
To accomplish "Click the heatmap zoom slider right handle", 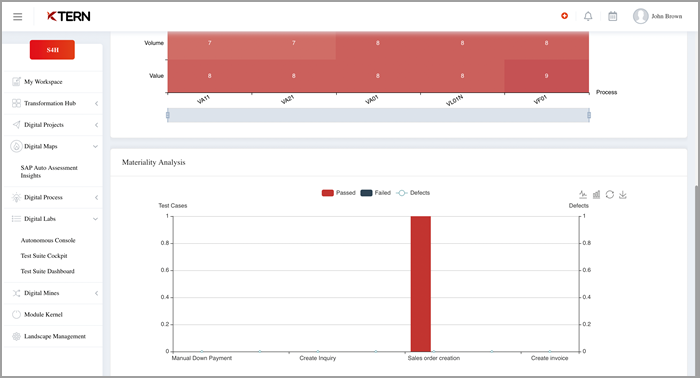I will tap(589, 115).
